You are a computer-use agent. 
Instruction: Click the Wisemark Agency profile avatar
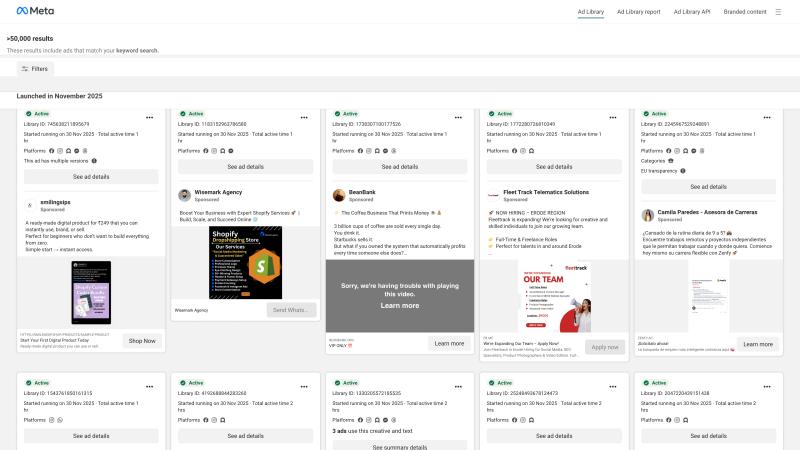click(x=185, y=195)
